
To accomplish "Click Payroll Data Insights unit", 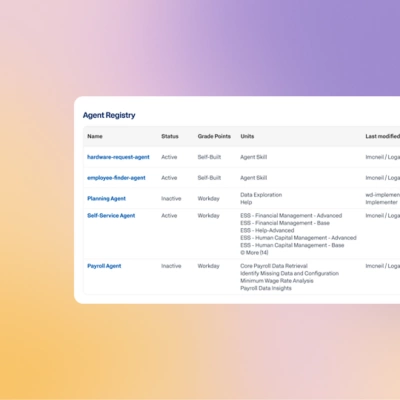I will coord(266,288).
